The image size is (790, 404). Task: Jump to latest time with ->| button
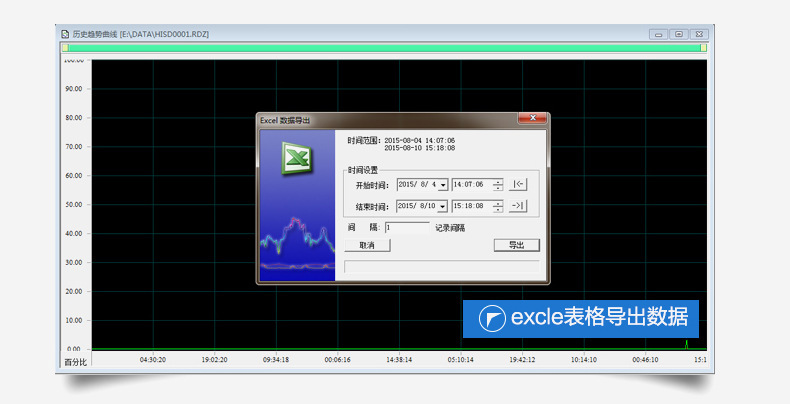click(x=518, y=206)
